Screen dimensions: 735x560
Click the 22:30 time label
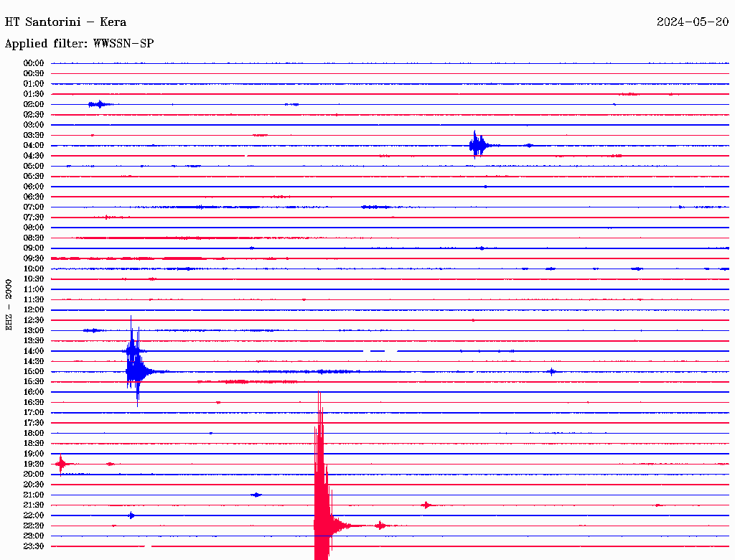click(x=34, y=526)
